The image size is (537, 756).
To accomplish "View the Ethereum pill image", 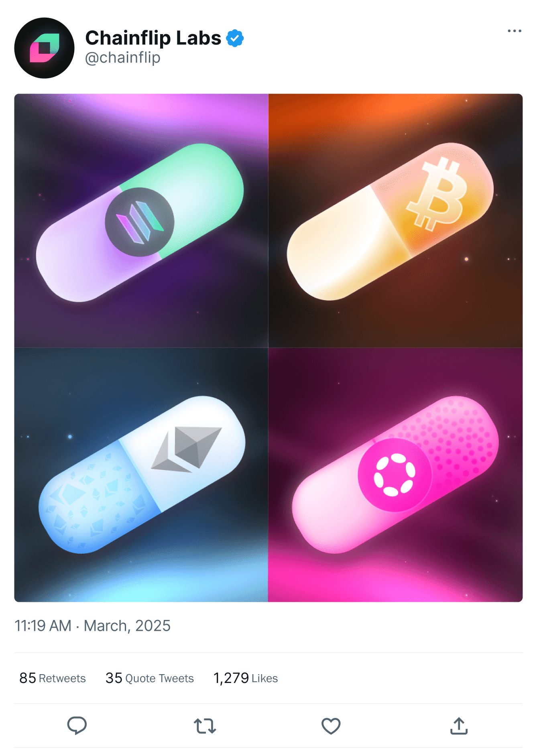I will 141,475.
